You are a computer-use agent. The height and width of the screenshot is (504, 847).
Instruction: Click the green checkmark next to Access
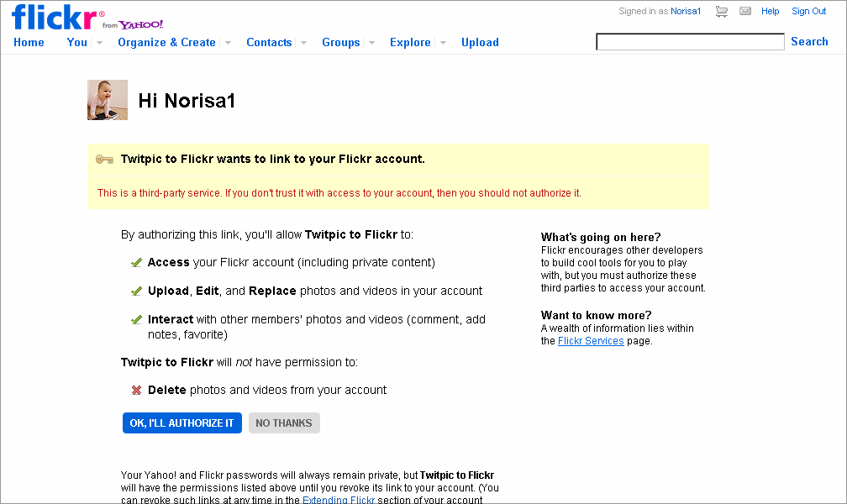pos(137,263)
